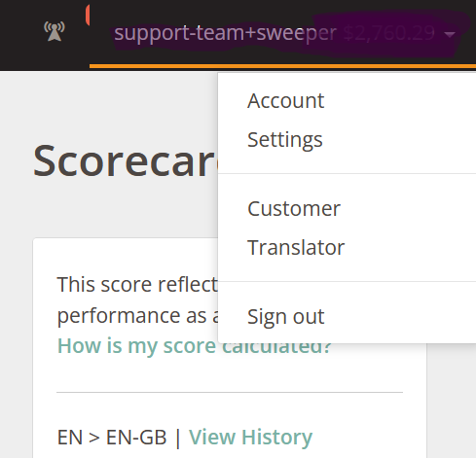
Task: Click the Scorecard page heading
Action: click(126, 160)
